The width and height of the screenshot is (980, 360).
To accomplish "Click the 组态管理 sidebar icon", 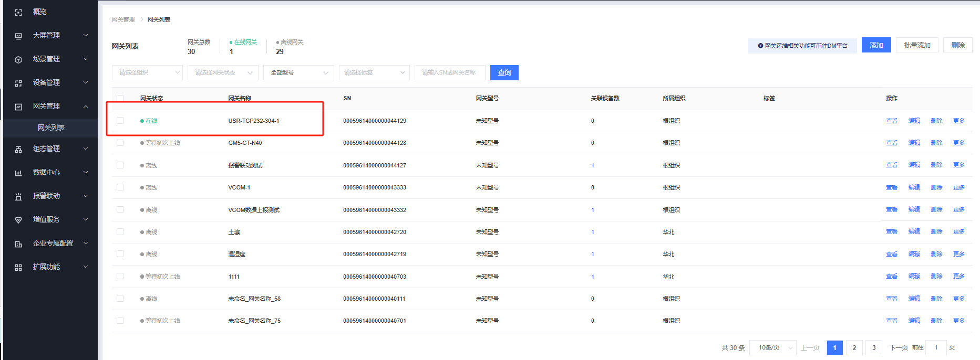I will 18,149.
